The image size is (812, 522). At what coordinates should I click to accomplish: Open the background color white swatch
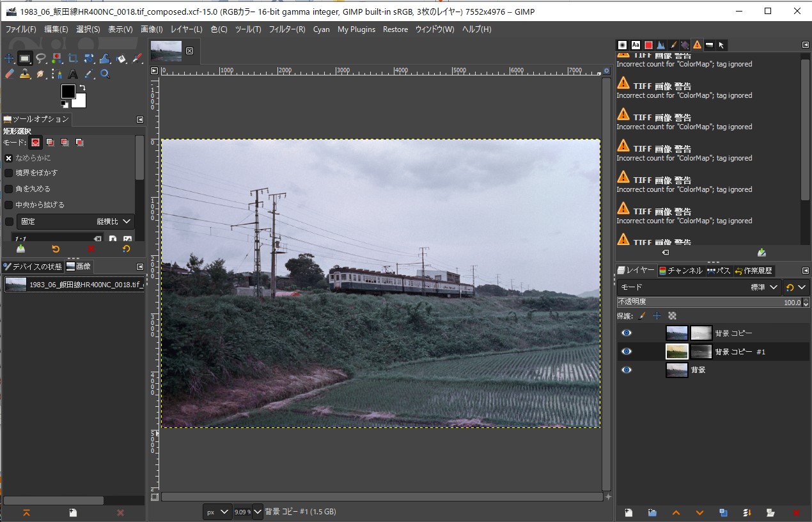[81, 102]
